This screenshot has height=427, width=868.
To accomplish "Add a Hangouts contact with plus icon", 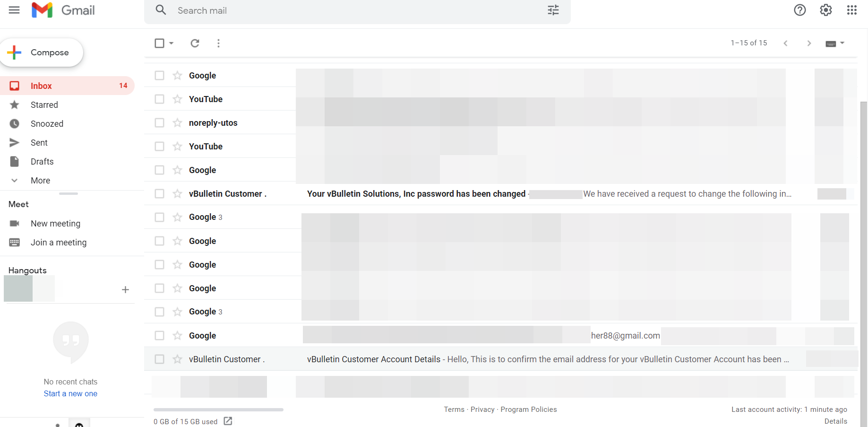I will click(x=125, y=289).
